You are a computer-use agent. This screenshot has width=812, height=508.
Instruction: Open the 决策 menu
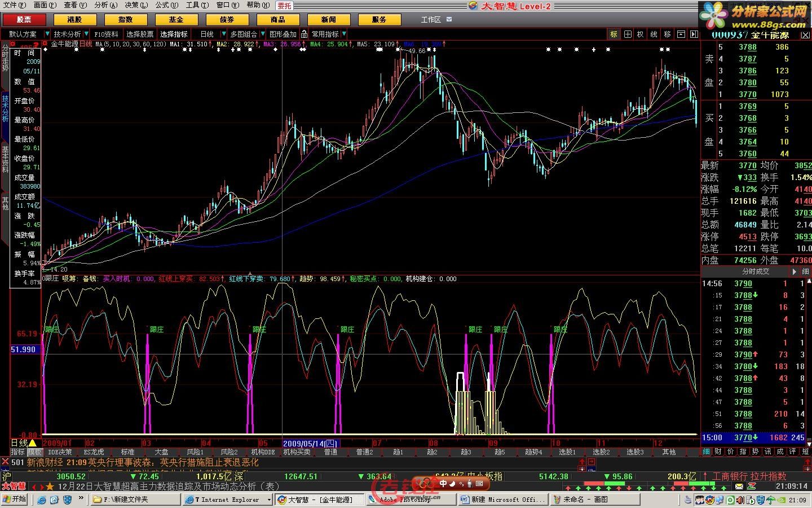point(136,5)
